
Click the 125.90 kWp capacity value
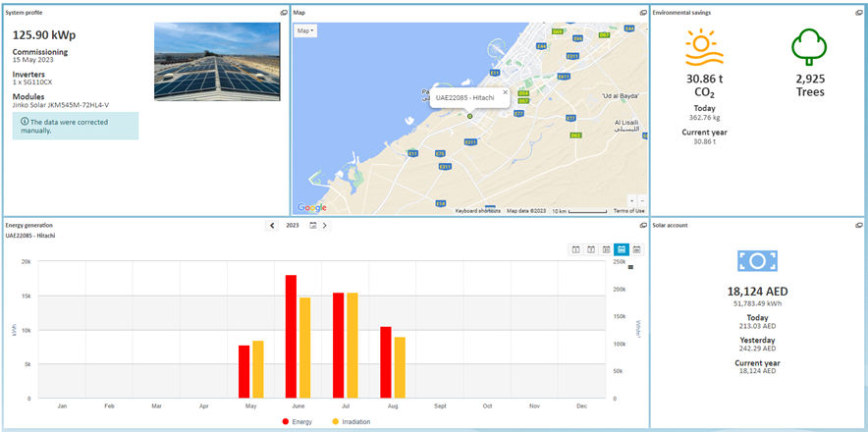tap(44, 35)
